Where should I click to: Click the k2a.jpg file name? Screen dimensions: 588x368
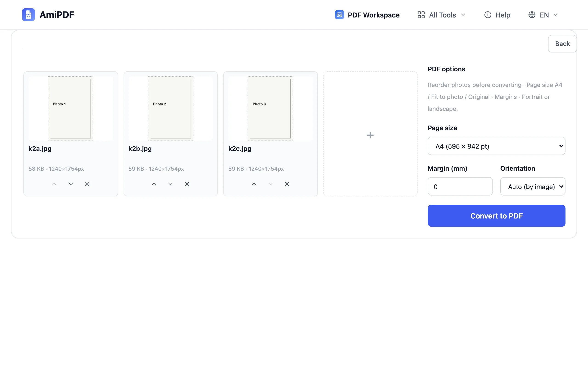(40, 149)
